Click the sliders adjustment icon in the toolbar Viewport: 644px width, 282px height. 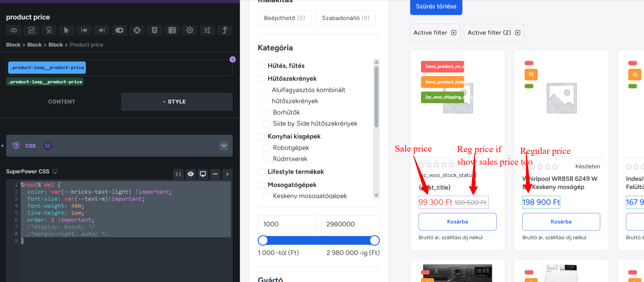point(207,30)
